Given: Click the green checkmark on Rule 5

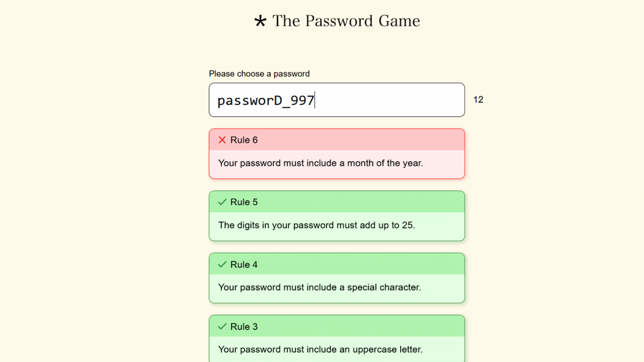Looking at the screenshot, I should [x=222, y=202].
